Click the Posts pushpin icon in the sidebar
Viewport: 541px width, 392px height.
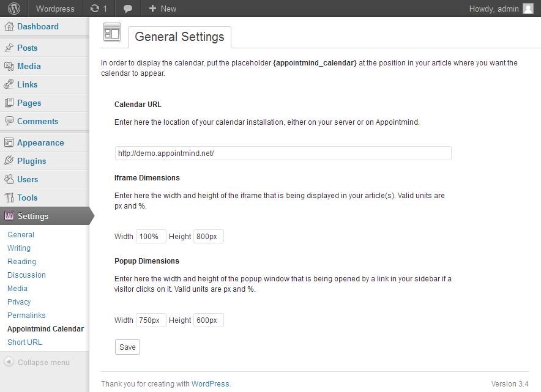[x=9, y=48]
